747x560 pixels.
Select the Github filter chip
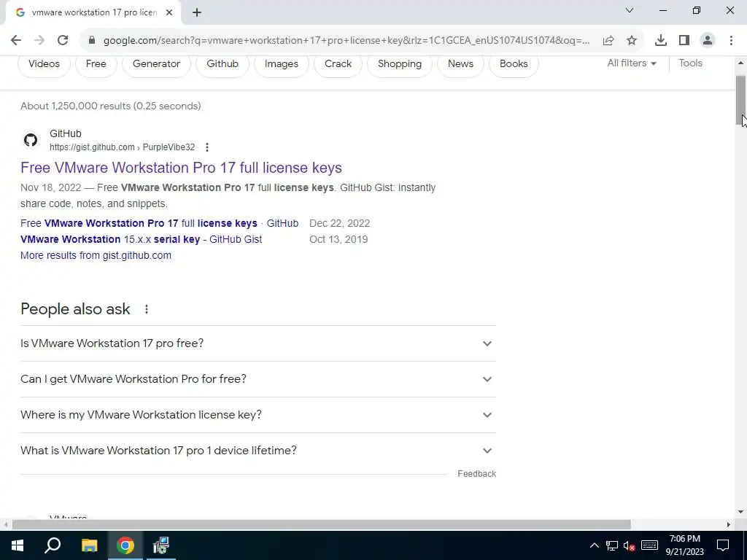222,64
